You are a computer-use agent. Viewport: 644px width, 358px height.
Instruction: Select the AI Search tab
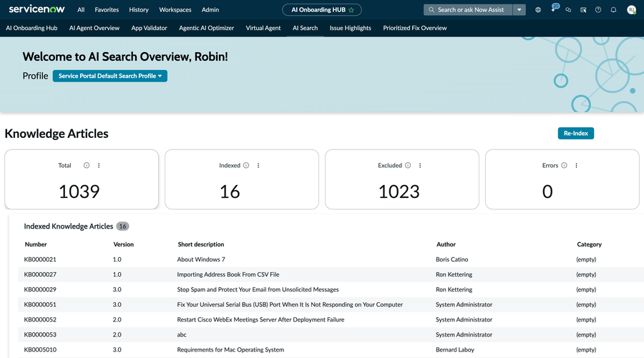tap(305, 28)
